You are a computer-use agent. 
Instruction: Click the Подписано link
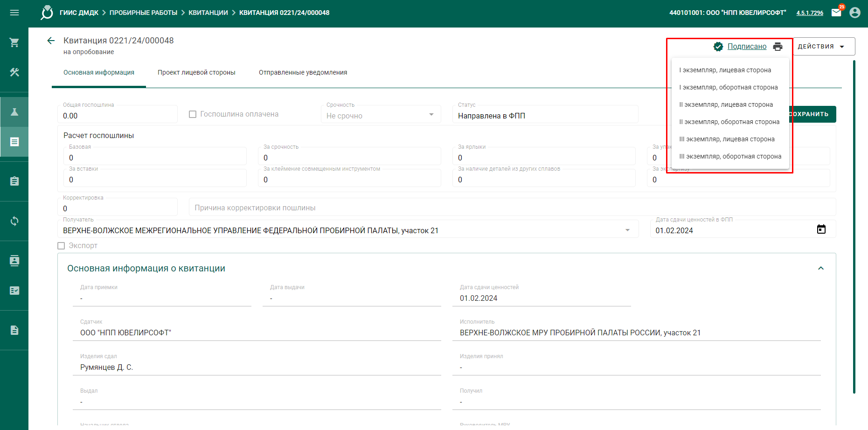point(747,46)
